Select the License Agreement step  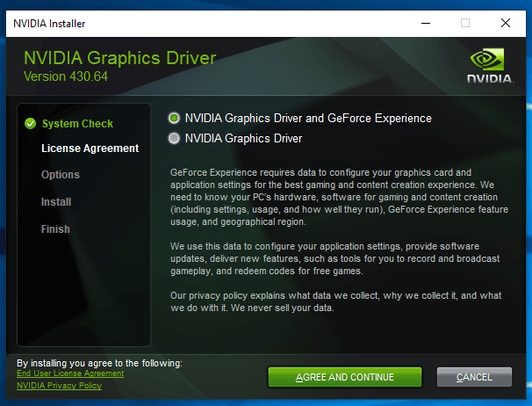pos(90,149)
